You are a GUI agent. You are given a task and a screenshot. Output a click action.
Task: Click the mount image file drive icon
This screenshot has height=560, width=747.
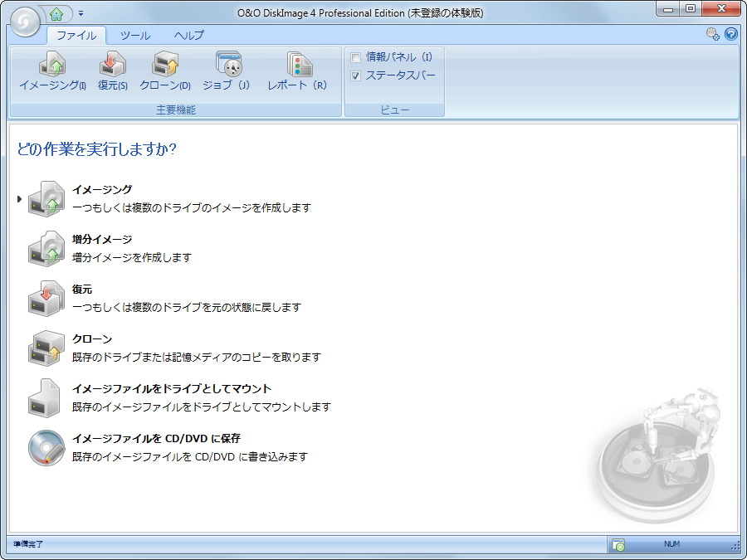pos(44,398)
